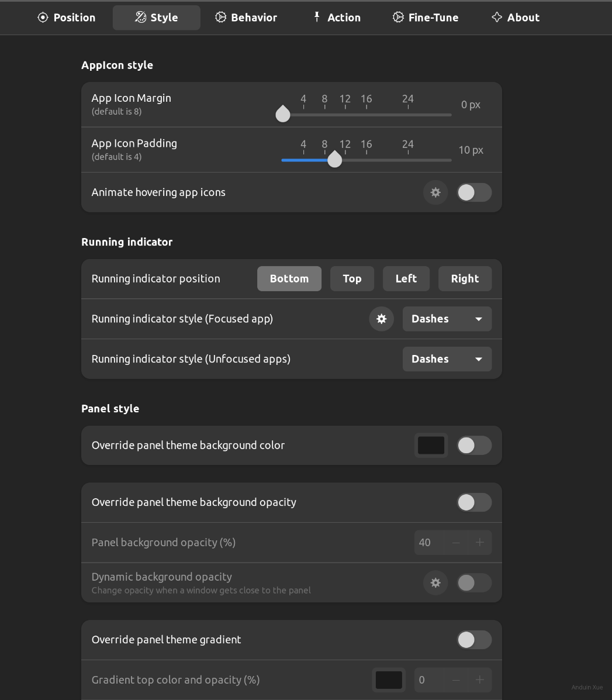The width and height of the screenshot is (612, 700).
Task: Click the App Icon Padding slider handle
Action: (334, 159)
